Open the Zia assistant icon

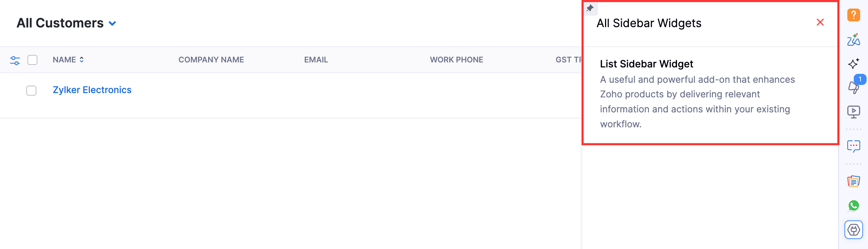[x=854, y=40]
